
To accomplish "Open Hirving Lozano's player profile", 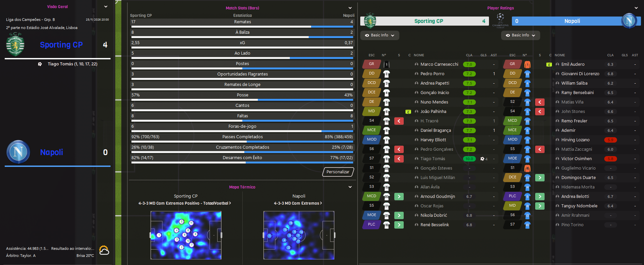I will (576, 140).
